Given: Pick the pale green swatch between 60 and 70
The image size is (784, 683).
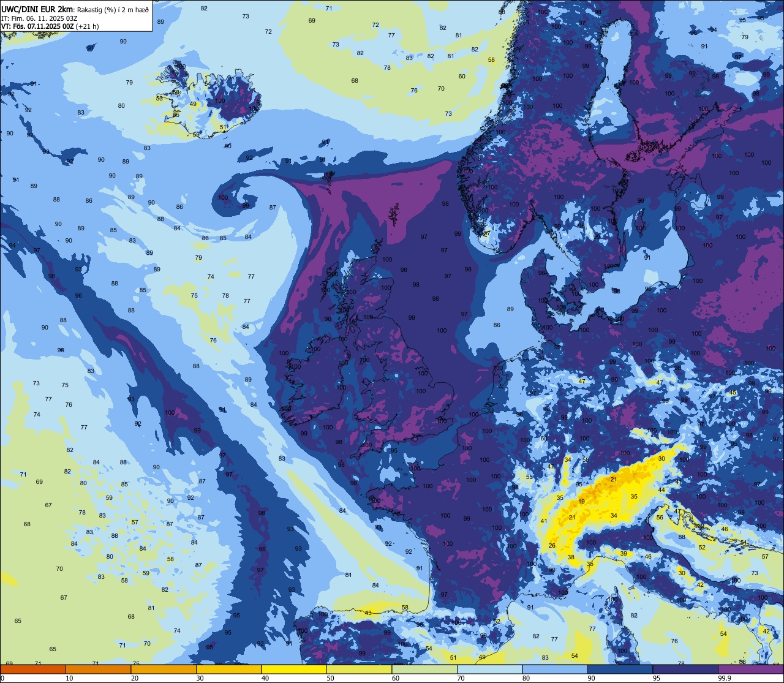Looking at the screenshot, I should click(x=424, y=669).
